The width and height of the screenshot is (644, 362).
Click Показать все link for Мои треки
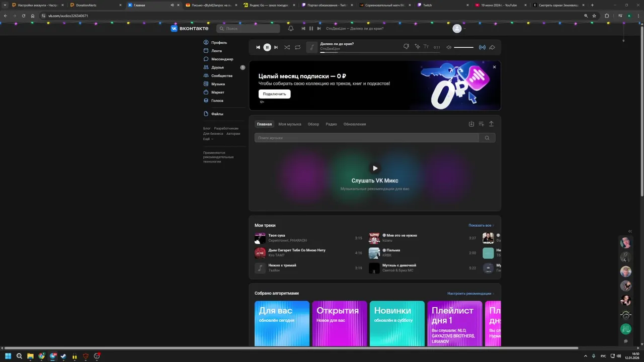tap(481, 225)
